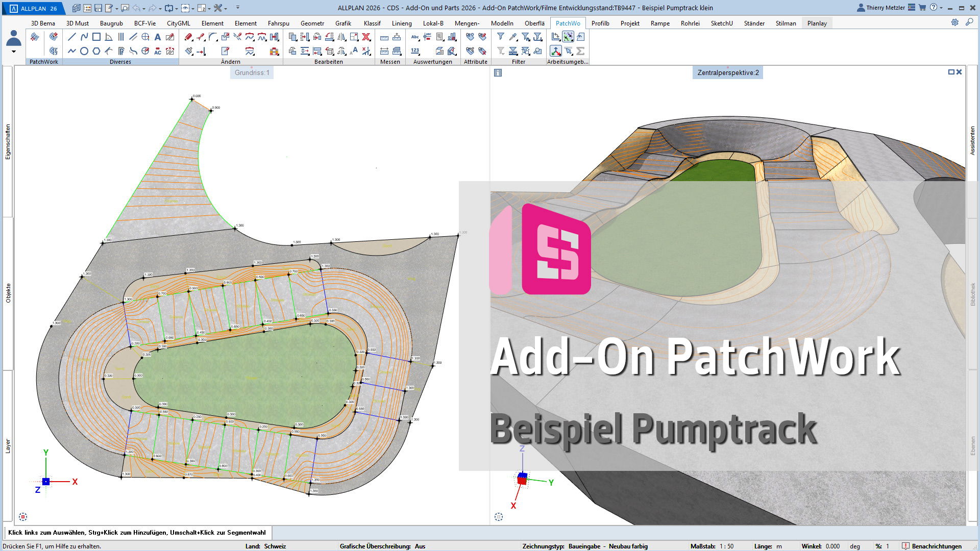Screen dimensions: 980x551
Task: Open the undo history dropdown arrow
Action: pos(144,8)
